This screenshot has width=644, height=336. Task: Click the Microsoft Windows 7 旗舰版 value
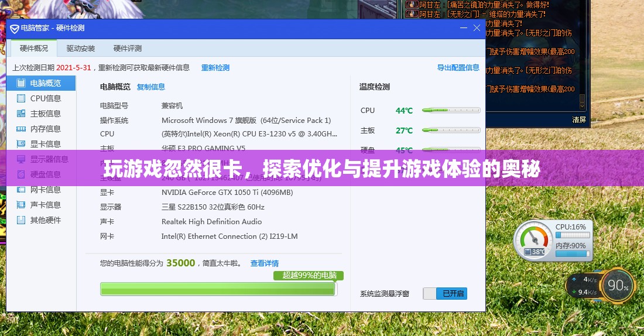click(x=246, y=121)
